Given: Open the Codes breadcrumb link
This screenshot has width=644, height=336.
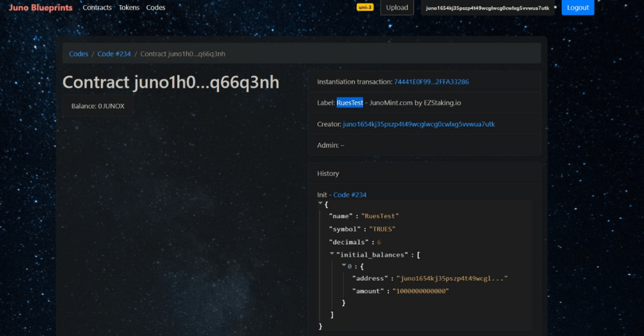Looking at the screenshot, I should point(79,54).
